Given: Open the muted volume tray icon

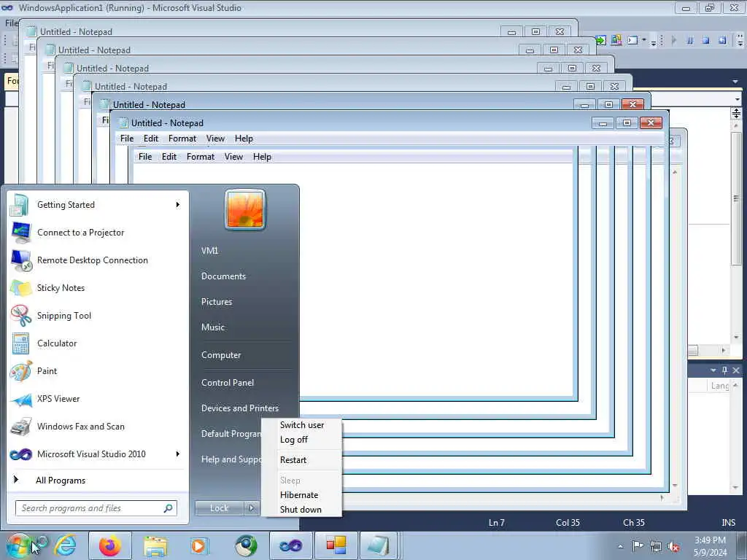Looking at the screenshot, I should (x=673, y=546).
